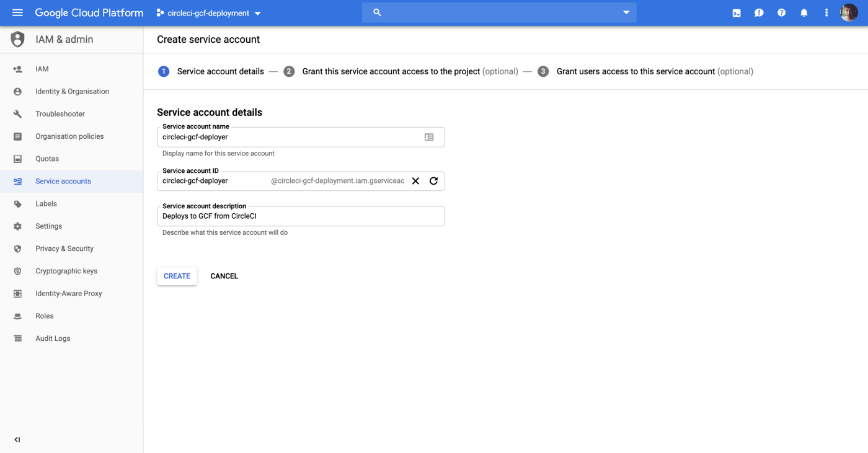Select Cryptographic keys in sidebar

pos(66,271)
